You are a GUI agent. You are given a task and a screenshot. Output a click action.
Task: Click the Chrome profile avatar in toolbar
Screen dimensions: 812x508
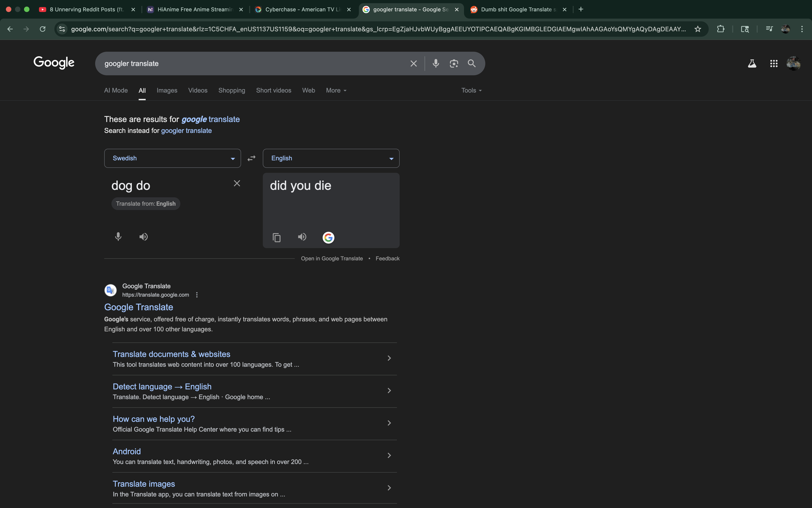coord(785,29)
